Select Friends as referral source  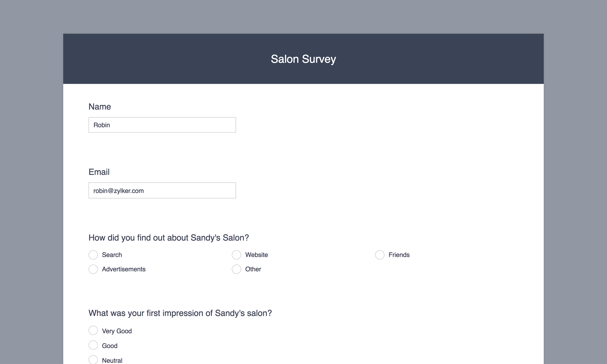coord(380,255)
